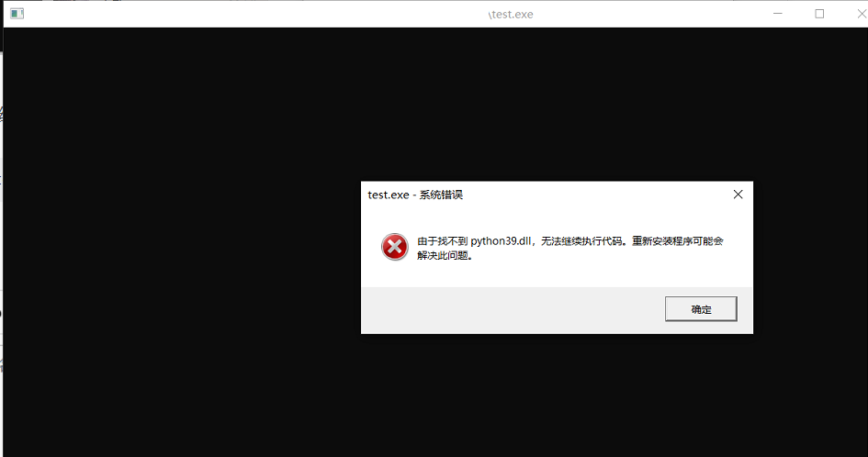Viewport: 868px width, 457px height.
Task: Open the console window system menu icon
Action: 17,14
